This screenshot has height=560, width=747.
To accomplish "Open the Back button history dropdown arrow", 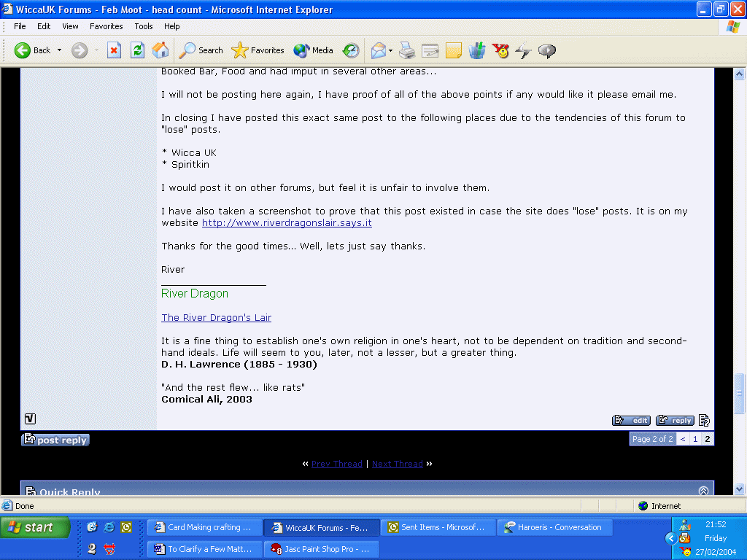I will (x=60, y=50).
